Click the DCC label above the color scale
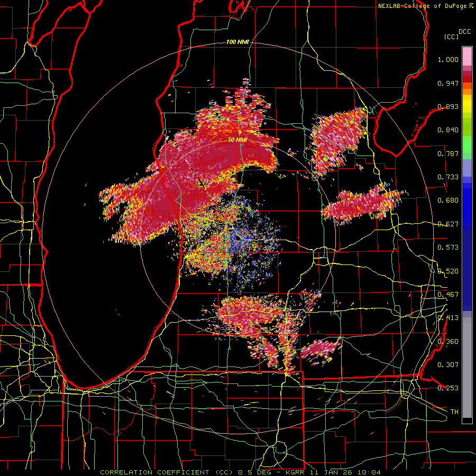The width and height of the screenshot is (476, 476). tap(464, 31)
